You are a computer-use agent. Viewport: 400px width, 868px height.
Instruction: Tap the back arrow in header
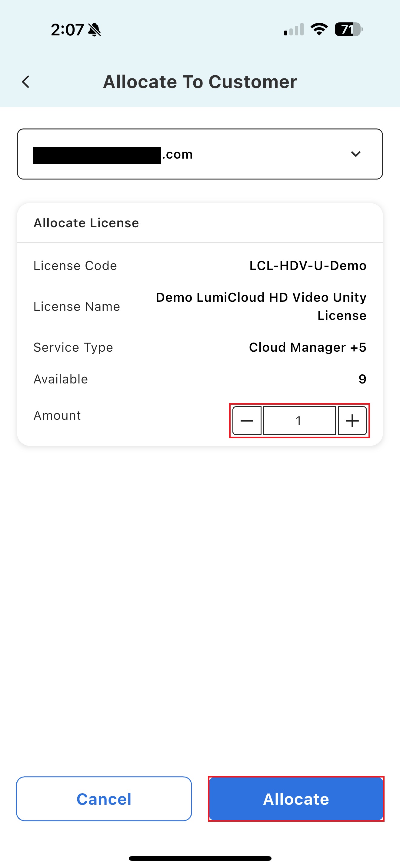click(26, 82)
